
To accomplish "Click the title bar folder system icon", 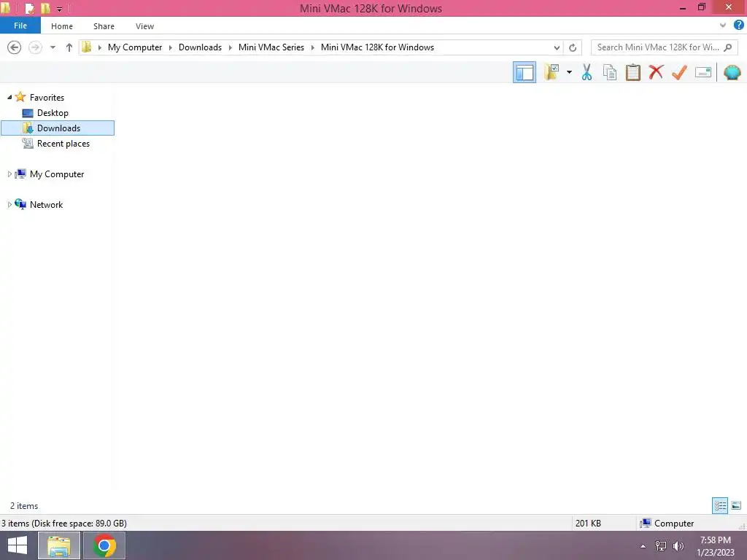I will tap(6, 8).
